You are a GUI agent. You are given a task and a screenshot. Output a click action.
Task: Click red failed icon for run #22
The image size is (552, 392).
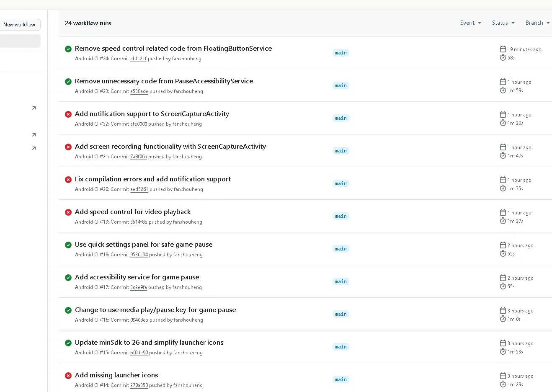coord(68,114)
